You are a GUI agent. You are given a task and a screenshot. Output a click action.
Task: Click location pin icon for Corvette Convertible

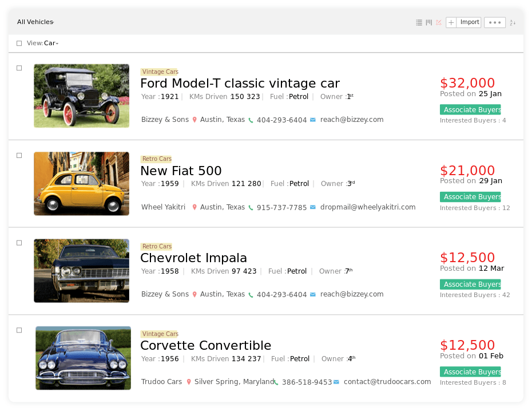pos(189,382)
